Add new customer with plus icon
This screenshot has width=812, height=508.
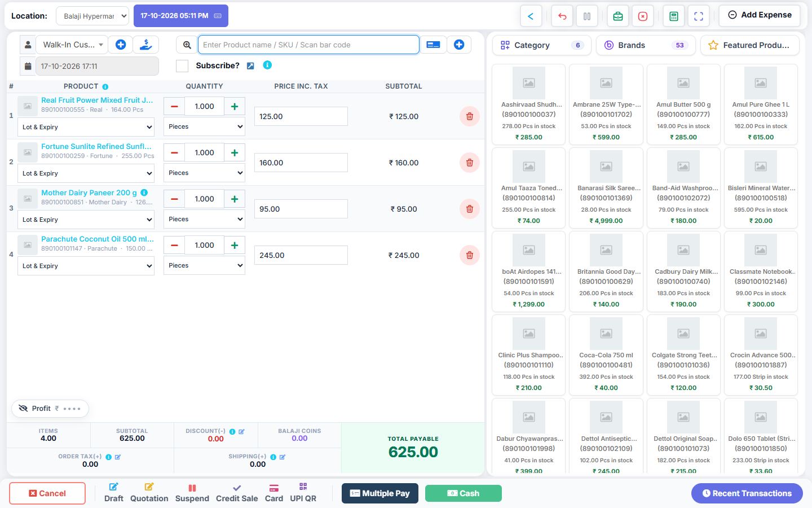[121, 45]
